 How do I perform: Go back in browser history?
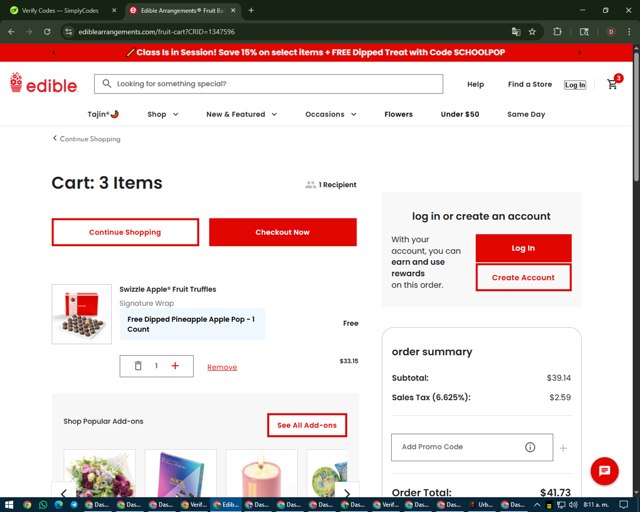coord(11,31)
